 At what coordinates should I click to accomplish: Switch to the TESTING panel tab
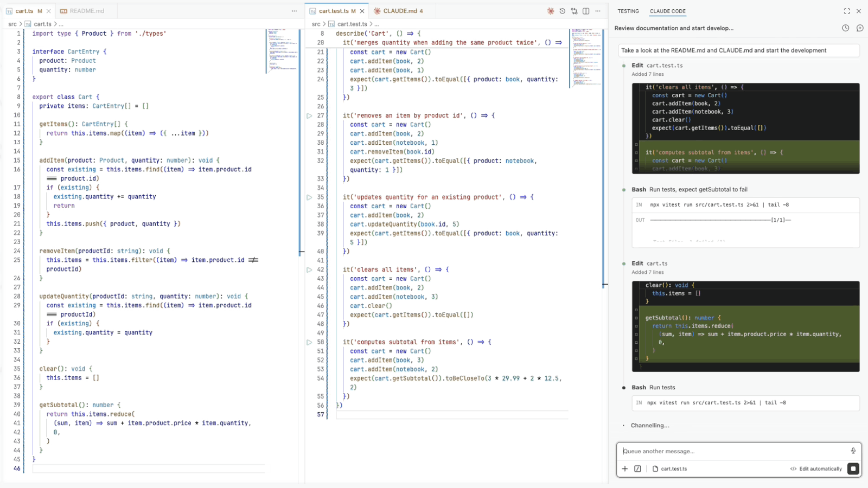(x=628, y=11)
